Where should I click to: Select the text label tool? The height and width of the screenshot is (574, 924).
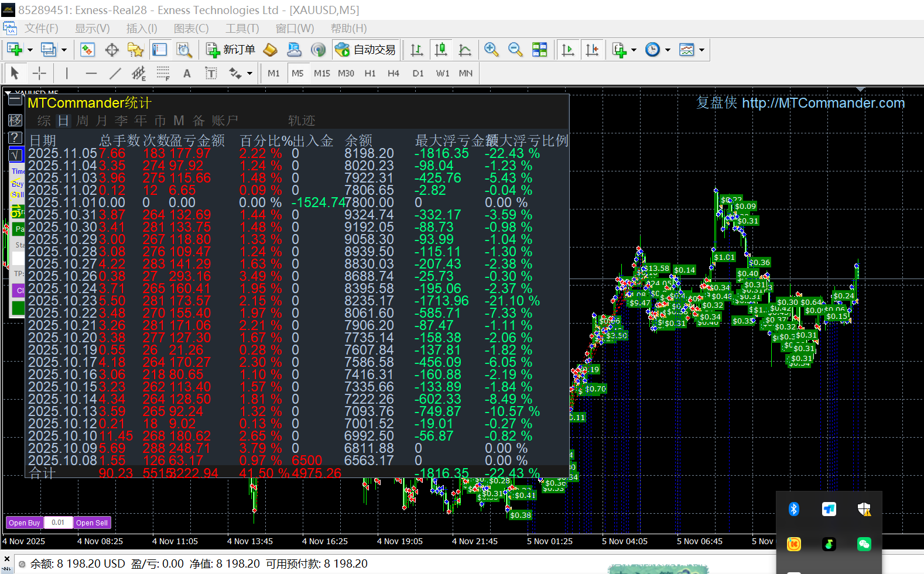point(211,73)
